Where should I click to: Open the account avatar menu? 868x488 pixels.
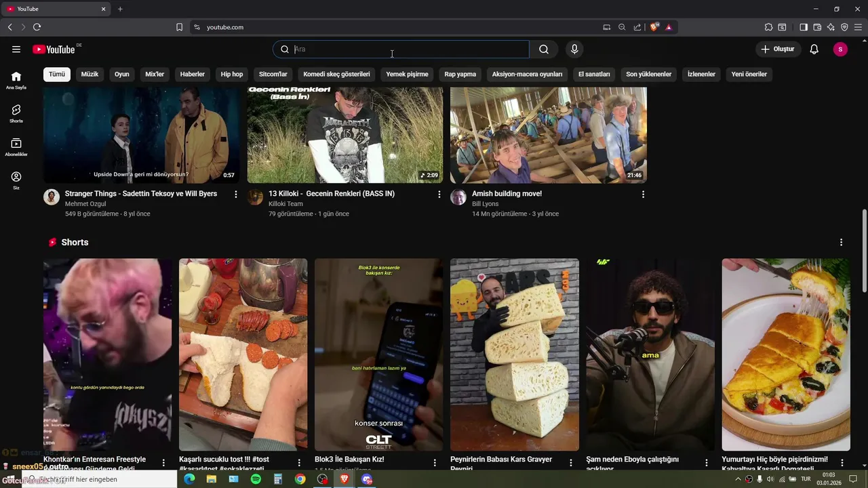tap(840, 49)
